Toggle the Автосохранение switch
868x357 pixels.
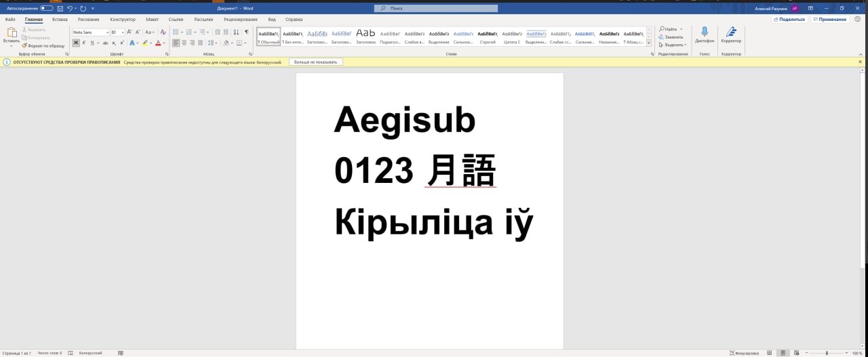click(46, 8)
